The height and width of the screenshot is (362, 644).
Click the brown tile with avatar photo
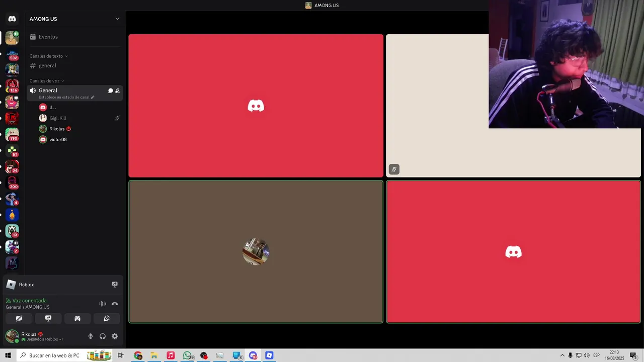pos(256,252)
